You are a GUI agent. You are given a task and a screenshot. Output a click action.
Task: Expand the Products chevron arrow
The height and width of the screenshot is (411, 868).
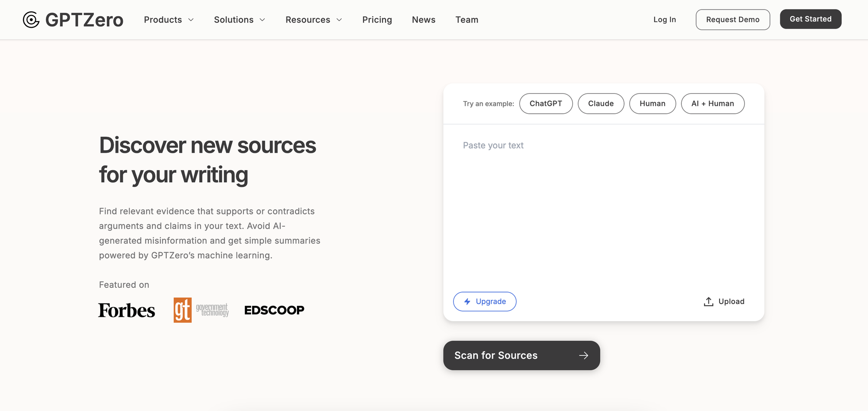(191, 20)
